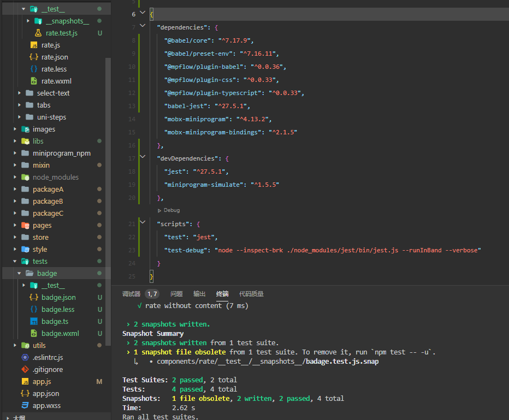Click the Debug code lens link
This screenshot has width=509, height=420.
[x=171, y=210]
